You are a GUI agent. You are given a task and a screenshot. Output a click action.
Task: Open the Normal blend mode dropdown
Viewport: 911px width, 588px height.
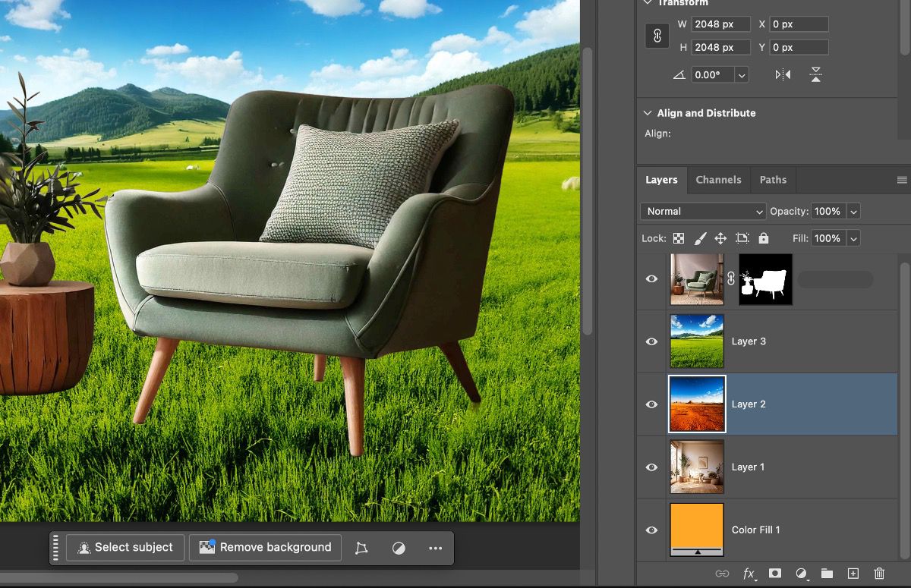pos(703,212)
